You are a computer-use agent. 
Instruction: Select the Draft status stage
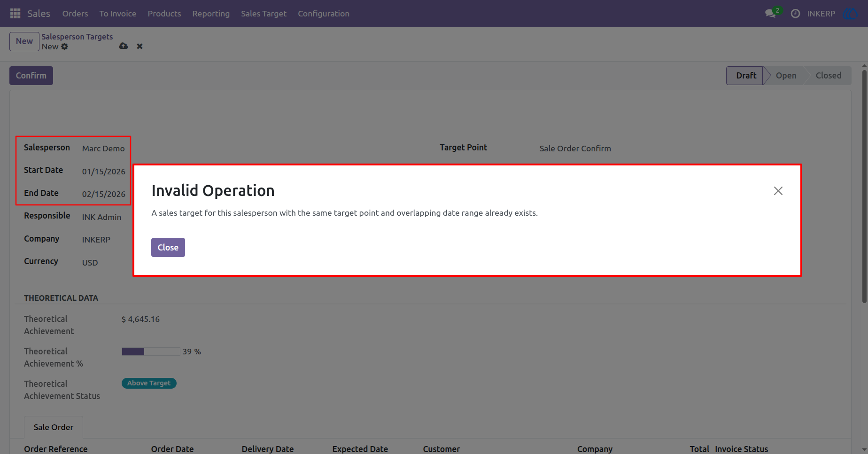click(x=746, y=76)
